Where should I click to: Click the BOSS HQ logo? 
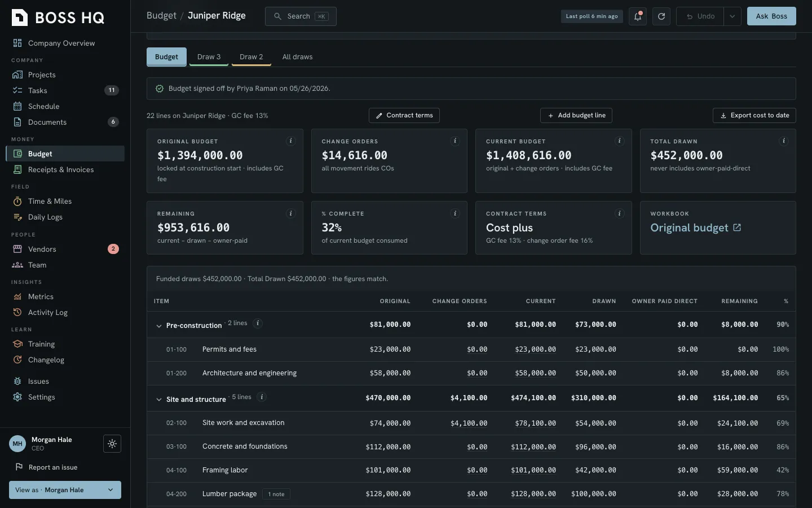[x=58, y=17]
